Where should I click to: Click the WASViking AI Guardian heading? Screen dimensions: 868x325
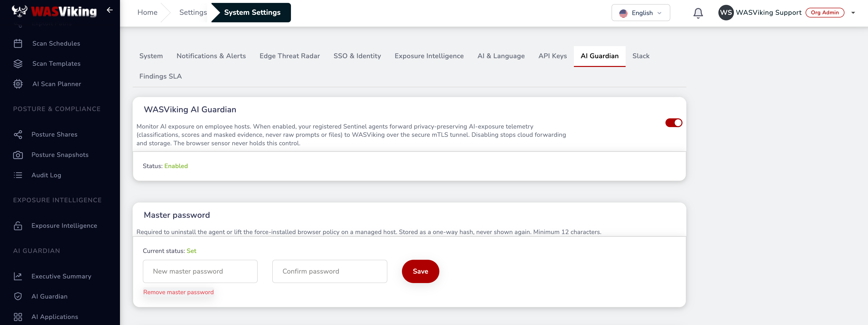click(190, 109)
